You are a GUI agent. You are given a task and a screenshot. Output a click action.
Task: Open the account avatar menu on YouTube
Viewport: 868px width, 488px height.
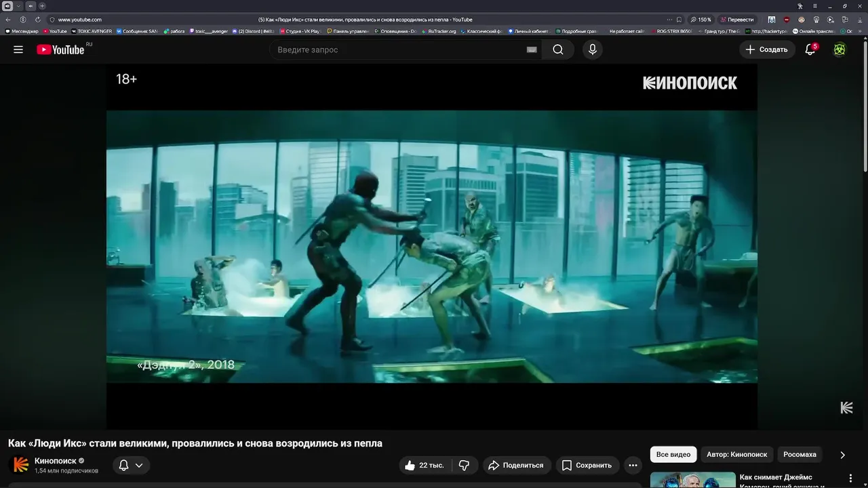point(840,49)
